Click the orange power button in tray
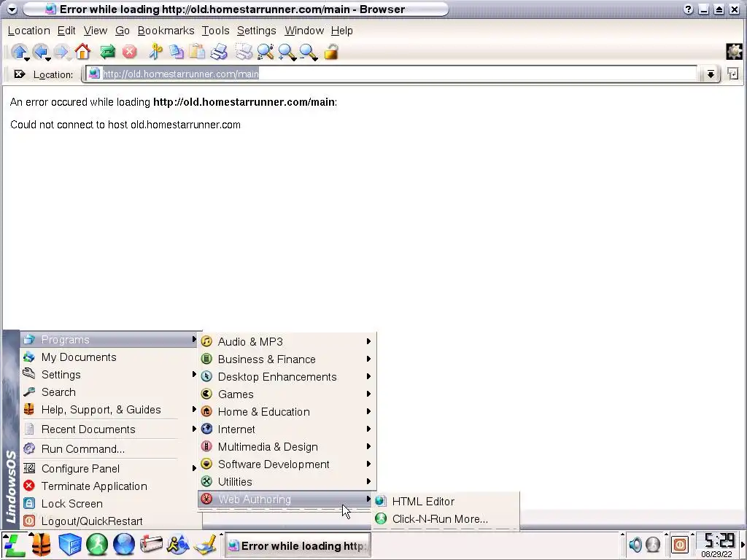Image resolution: width=747 pixels, height=560 pixels. (680, 544)
